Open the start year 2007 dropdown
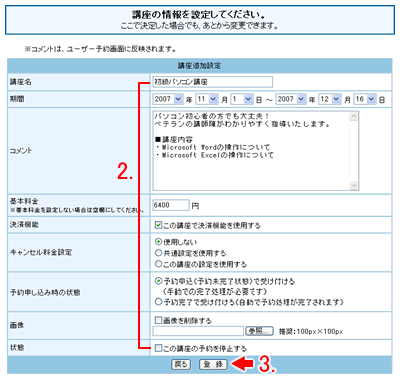 168,99
